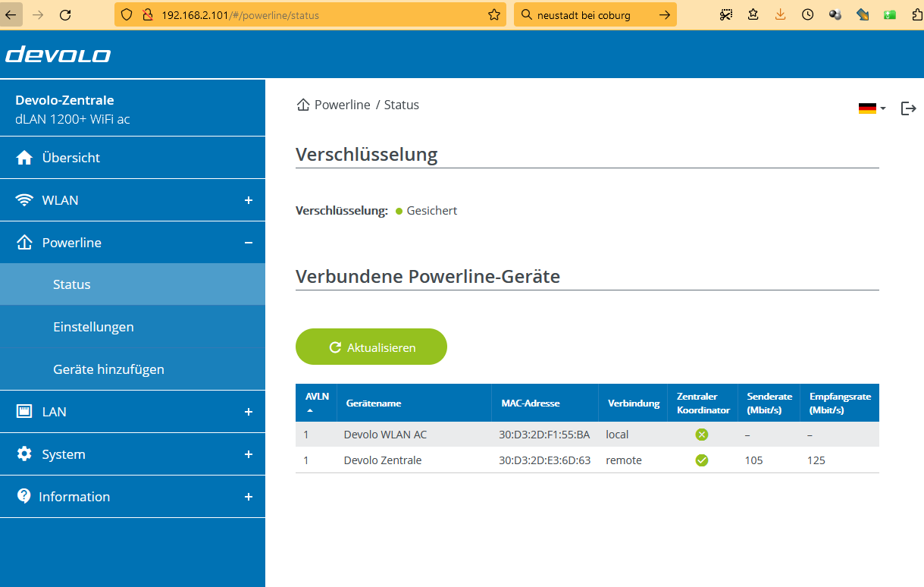924x587 pixels.
Task: Bookmark page with the star icon
Action: [494, 14]
